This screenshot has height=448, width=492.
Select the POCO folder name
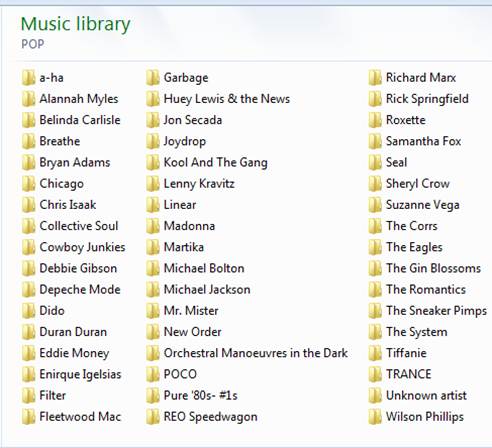180,374
